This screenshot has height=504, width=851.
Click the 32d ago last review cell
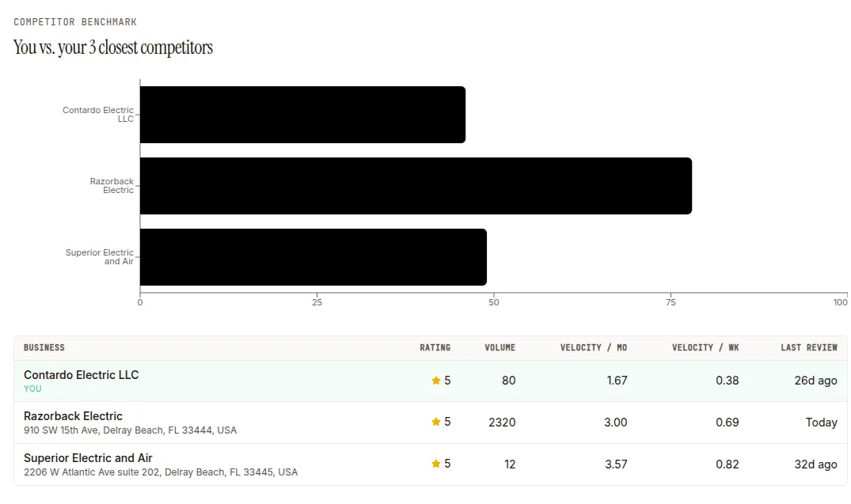[x=815, y=464]
